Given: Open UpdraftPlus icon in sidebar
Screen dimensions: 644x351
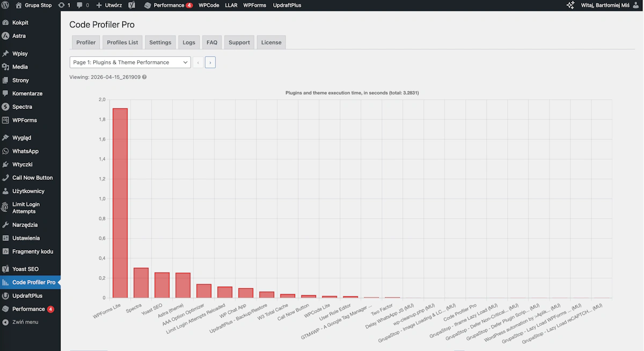Looking at the screenshot, I should (x=5, y=296).
